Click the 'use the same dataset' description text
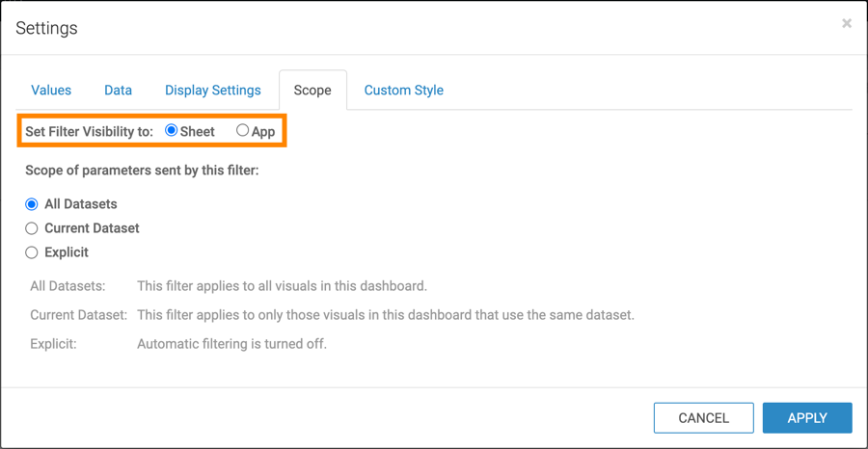Image resolution: width=868 pixels, height=449 pixels. 386,315
